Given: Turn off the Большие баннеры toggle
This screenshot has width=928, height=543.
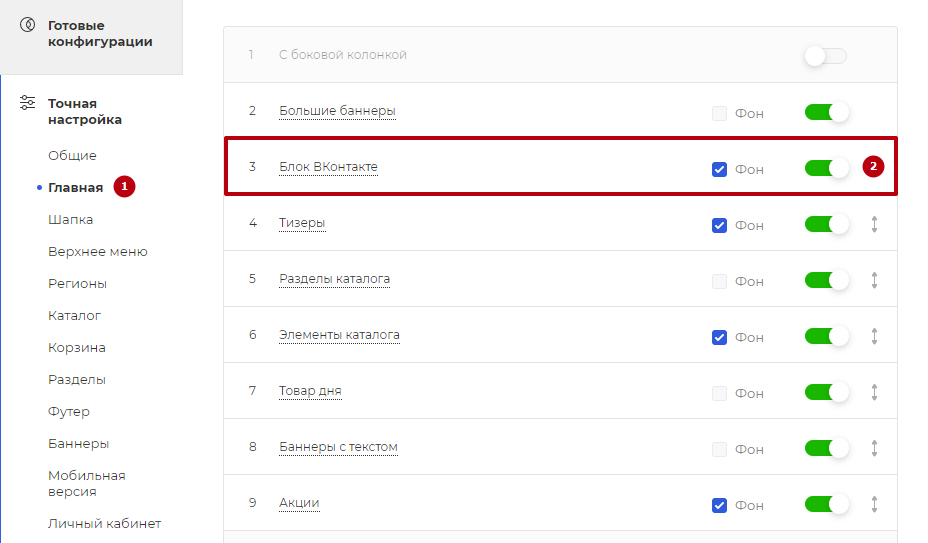Looking at the screenshot, I should point(826,112).
